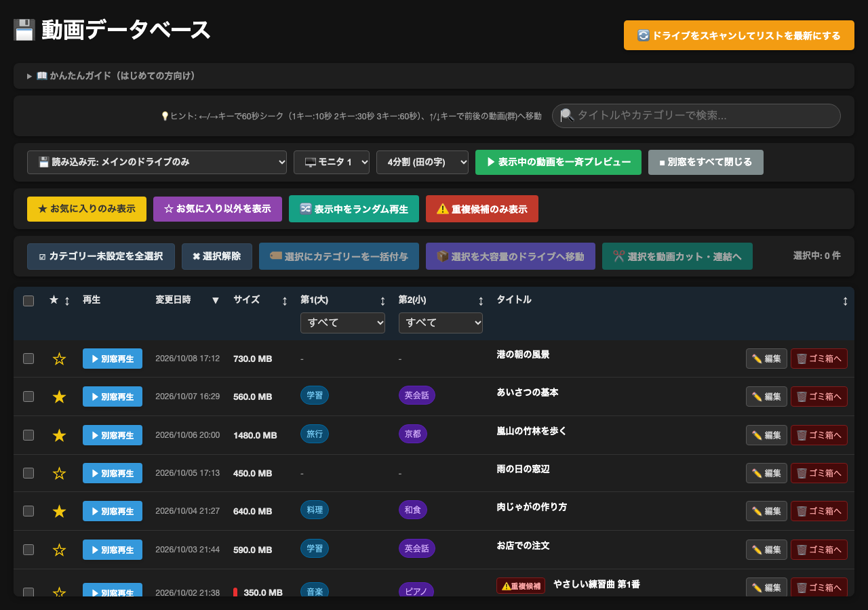Star the お店での注文 video

point(59,550)
